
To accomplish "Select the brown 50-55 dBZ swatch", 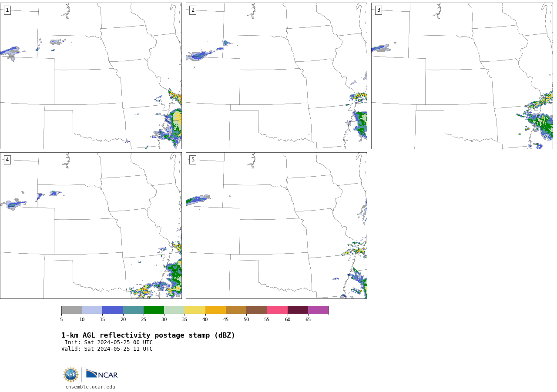I will (x=256, y=310).
